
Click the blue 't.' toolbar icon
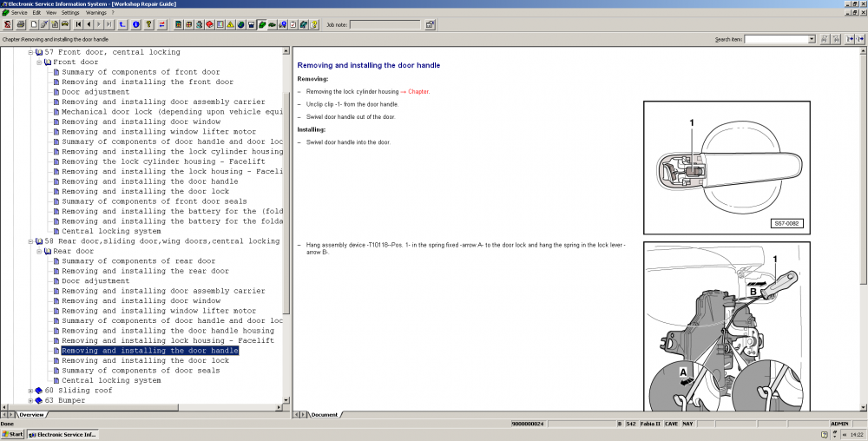click(122, 24)
